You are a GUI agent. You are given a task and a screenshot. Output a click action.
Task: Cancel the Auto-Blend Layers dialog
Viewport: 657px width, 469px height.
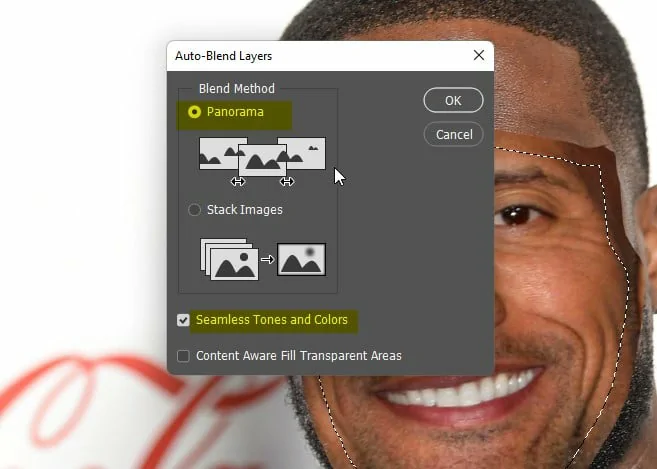[453, 134]
